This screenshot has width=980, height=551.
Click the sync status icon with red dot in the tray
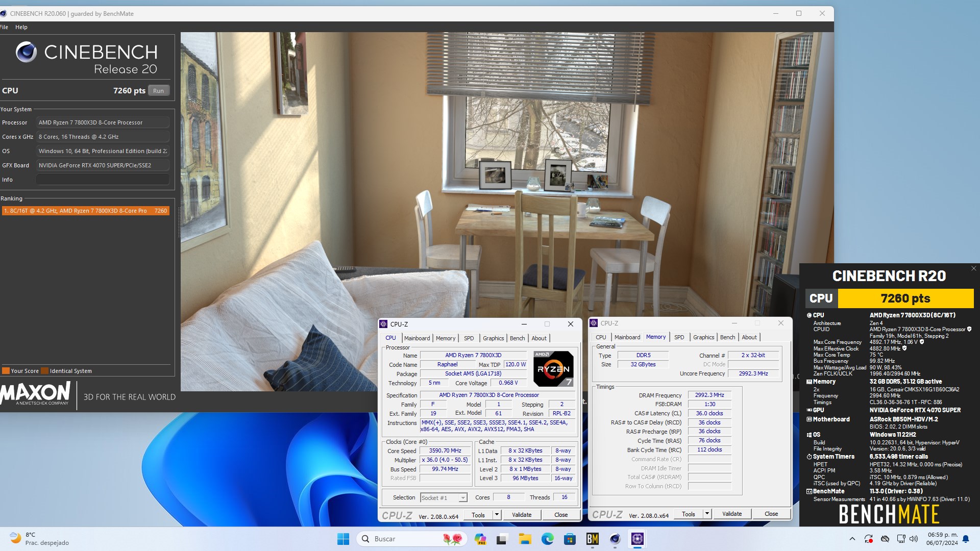pos(869,539)
